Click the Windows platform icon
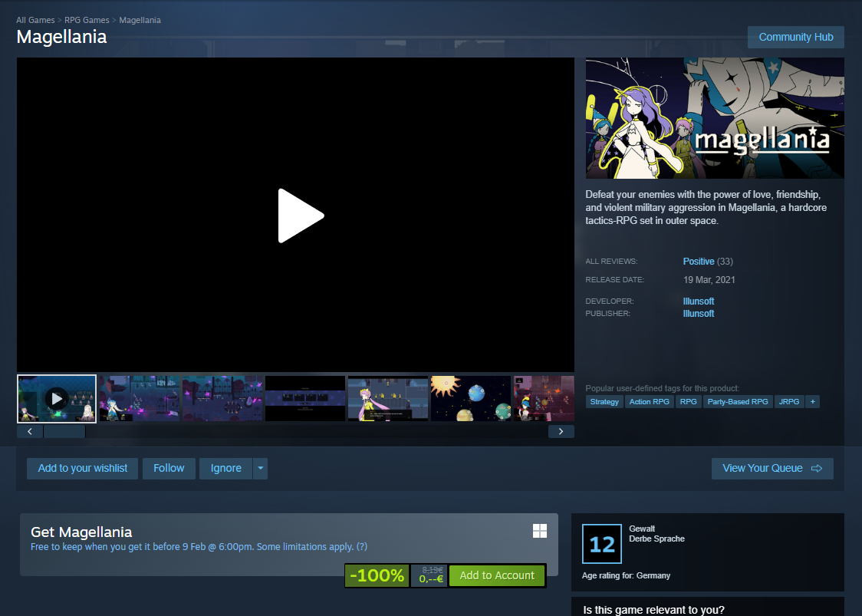Screen dimensions: 862x616 tap(540, 532)
